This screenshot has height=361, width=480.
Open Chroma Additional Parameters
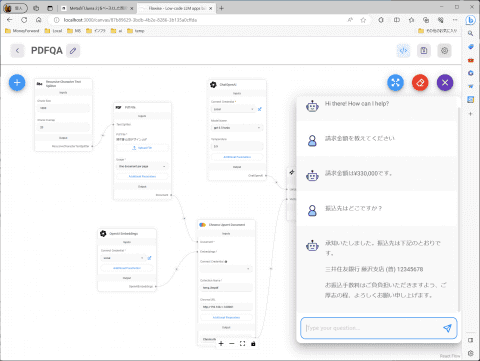[226, 317]
